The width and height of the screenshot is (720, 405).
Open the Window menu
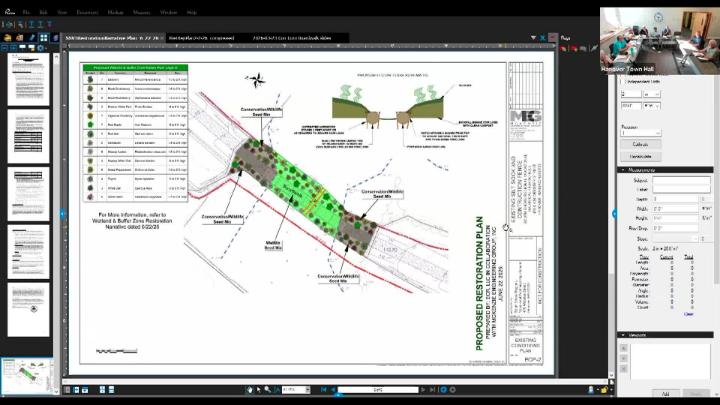[169, 12]
